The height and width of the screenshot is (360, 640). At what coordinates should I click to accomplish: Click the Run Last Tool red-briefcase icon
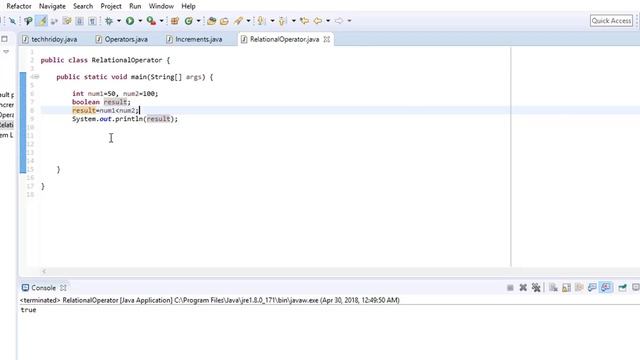coord(151,21)
